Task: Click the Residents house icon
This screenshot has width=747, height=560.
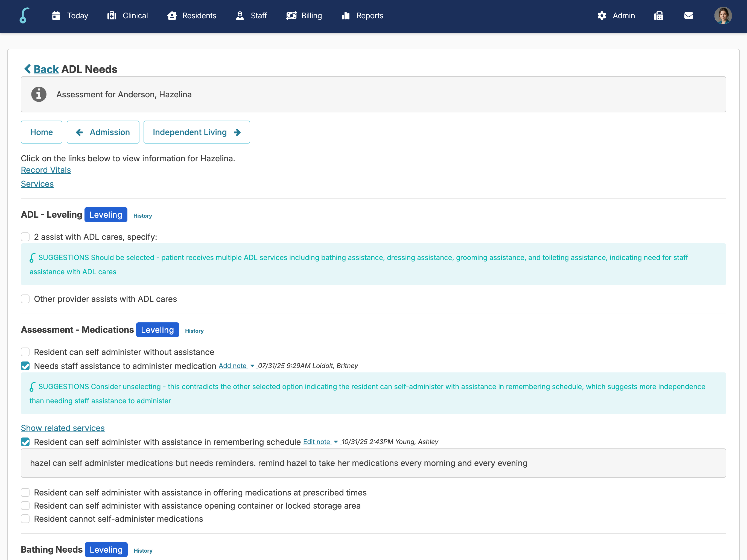Action: click(172, 16)
